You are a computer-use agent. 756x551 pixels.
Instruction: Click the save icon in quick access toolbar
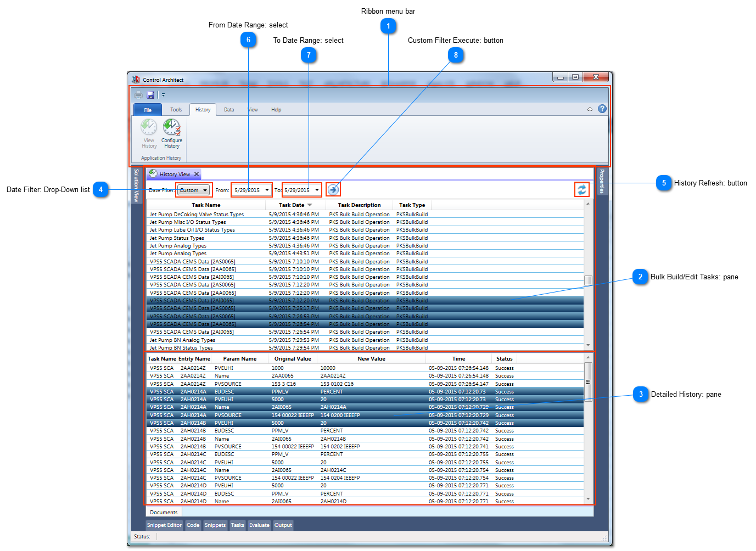click(150, 95)
